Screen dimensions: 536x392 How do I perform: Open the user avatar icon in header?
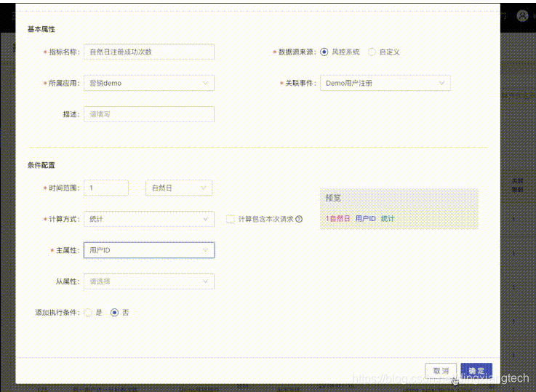[x=522, y=16]
